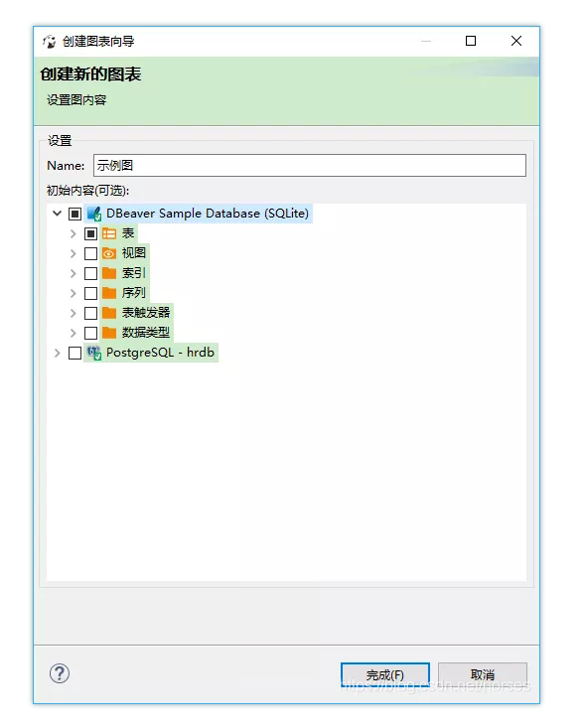The image size is (585, 728).
Task: Expand the 视图 tree node
Action: click(x=73, y=253)
